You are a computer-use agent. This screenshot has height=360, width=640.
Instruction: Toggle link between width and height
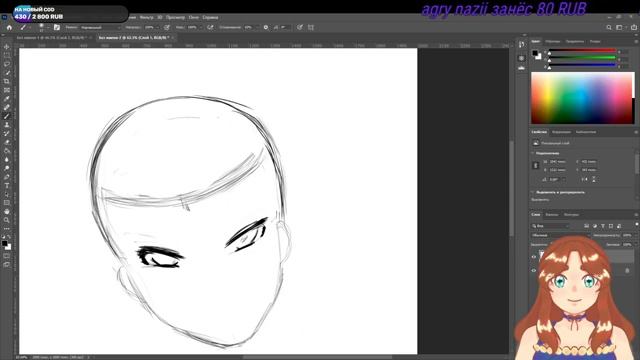[x=536, y=165]
